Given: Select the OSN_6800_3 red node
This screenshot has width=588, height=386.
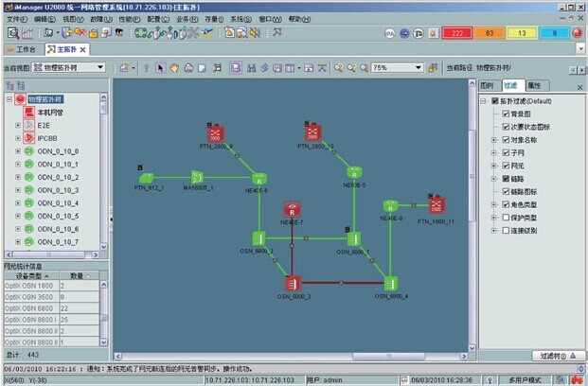Looking at the screenshot, I should [293, 284].
